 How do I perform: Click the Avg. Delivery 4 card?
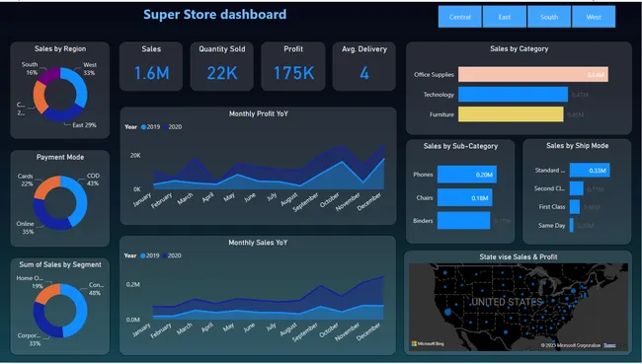click(364, 66)
